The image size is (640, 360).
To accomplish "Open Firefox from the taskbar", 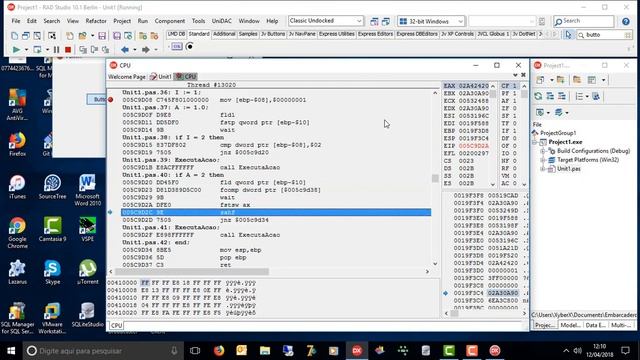I will [219, 351].
